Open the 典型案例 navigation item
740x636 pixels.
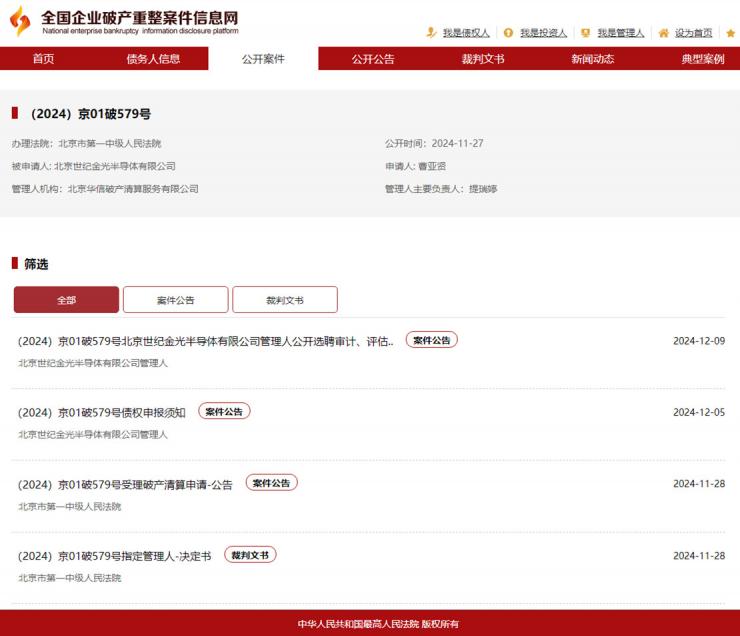702,59
